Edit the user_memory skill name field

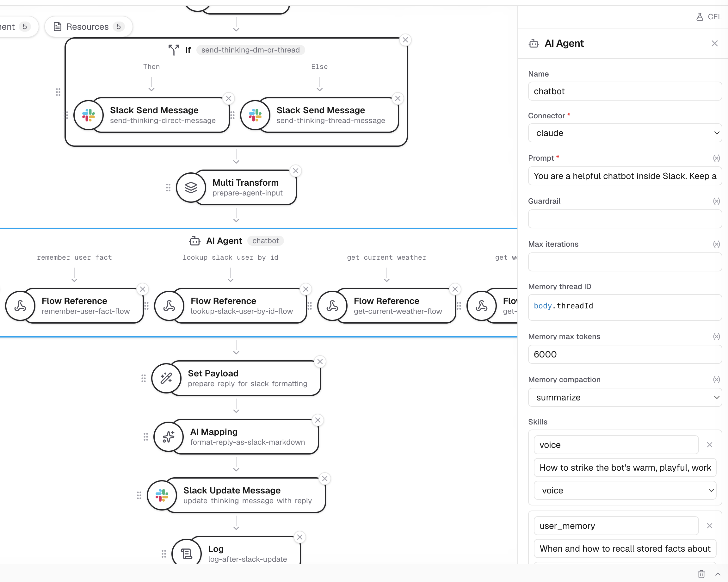[616, 526]
